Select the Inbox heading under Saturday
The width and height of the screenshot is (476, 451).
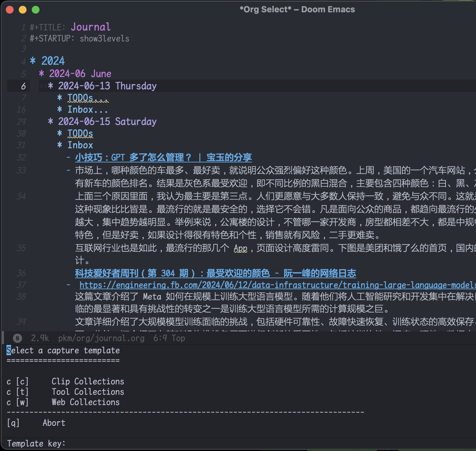tap(80, 145)
